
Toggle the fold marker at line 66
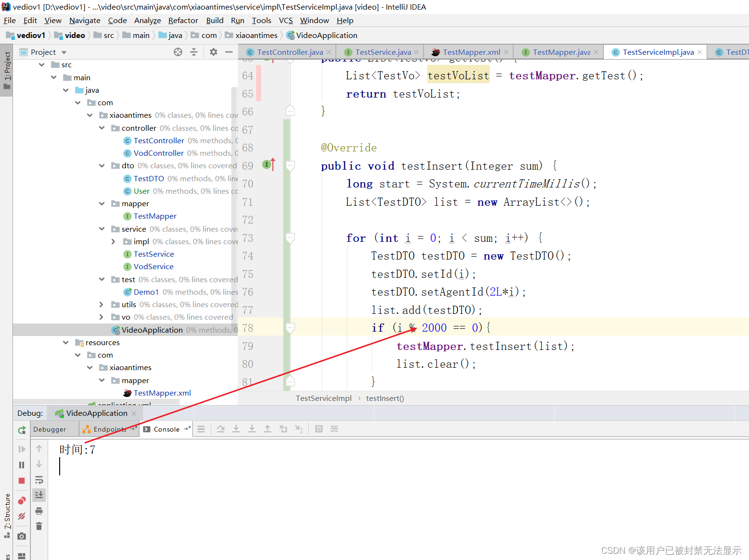point(290,111)
